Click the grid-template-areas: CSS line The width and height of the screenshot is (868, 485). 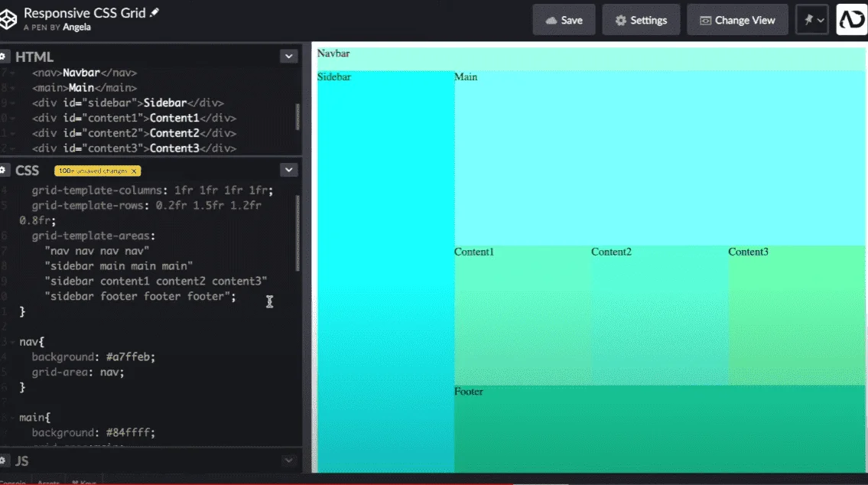click(93, 236)
